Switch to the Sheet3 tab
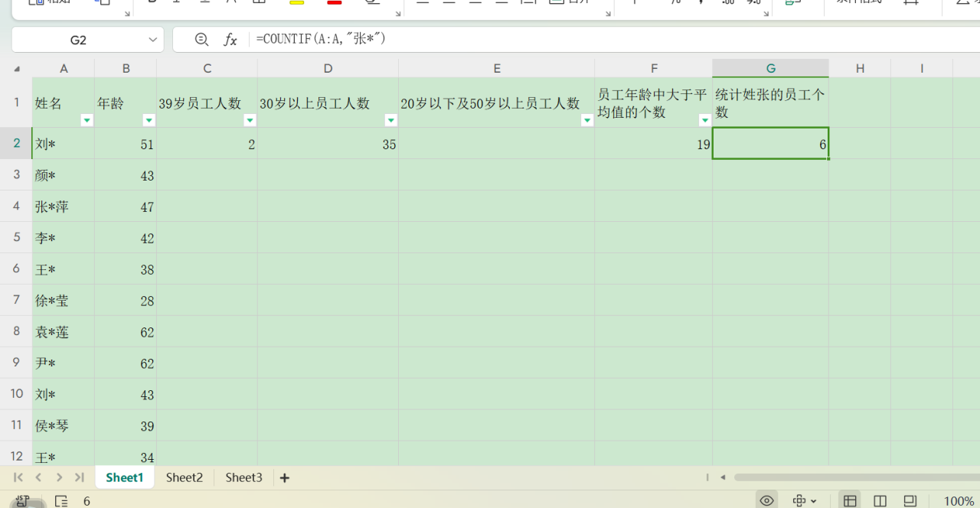This screenshot has height=508, width=980. pos(243,477)
